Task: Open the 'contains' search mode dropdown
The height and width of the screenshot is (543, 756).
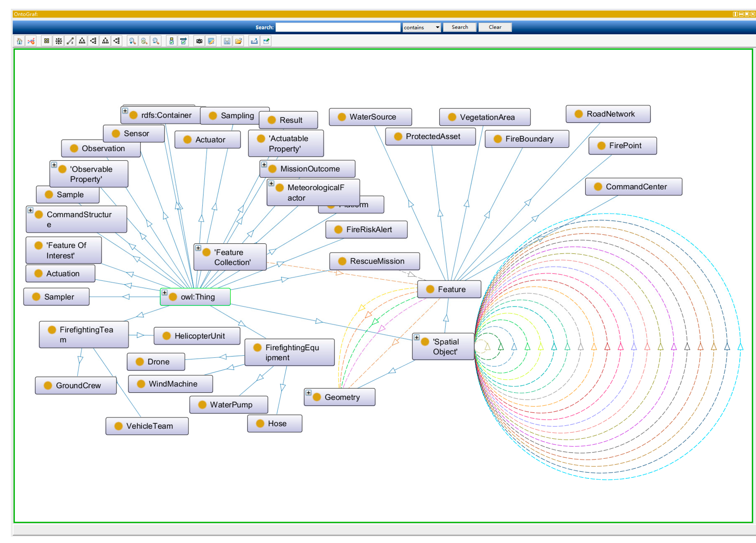Action: tap(421, 27)
